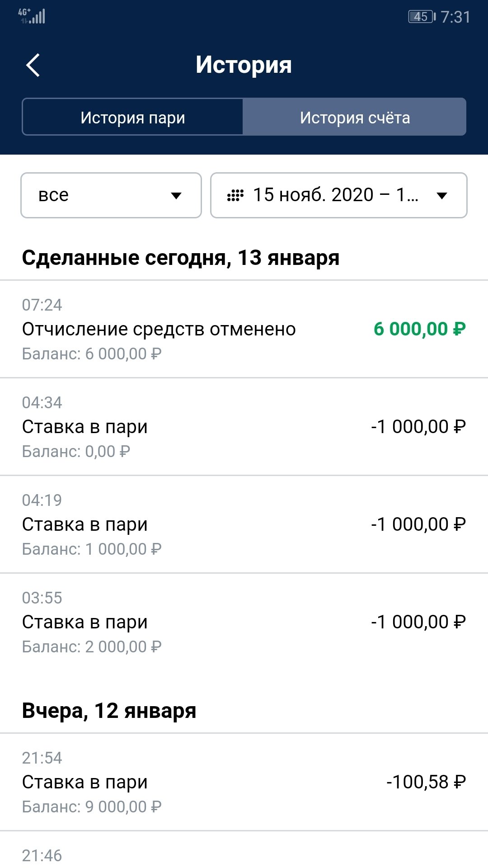This screenshot has width=488, height=868.
Task: Switch to the История пари tab
Action: click(x=132, y=118)
